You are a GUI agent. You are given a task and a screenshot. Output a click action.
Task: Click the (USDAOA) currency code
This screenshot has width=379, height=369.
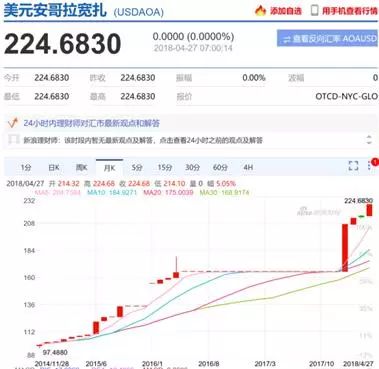139,12
